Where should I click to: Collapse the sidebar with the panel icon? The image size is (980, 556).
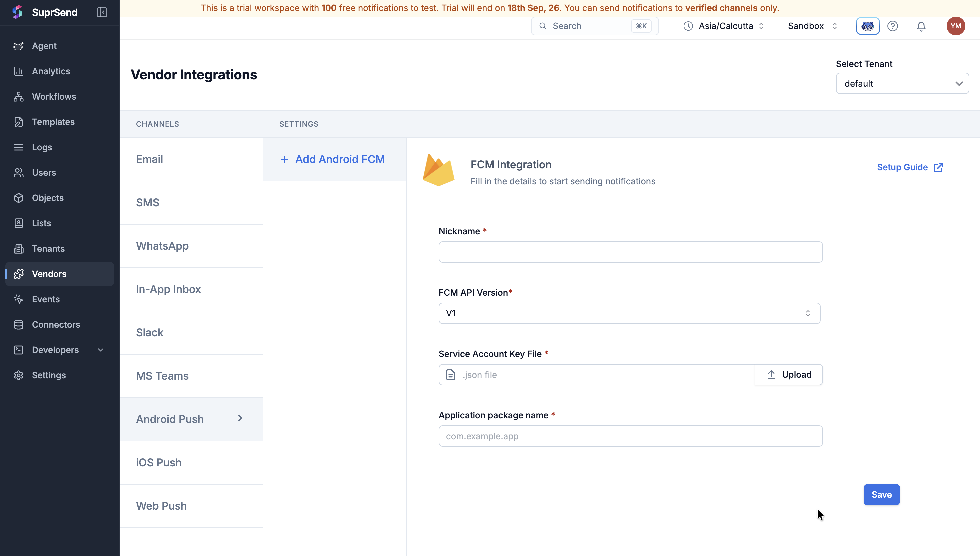tap(102, 12)
